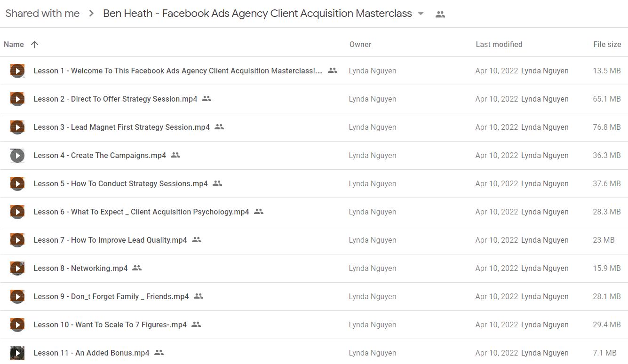Sort by the File size column header
The image size is (628, 364).
pos(607,44)
